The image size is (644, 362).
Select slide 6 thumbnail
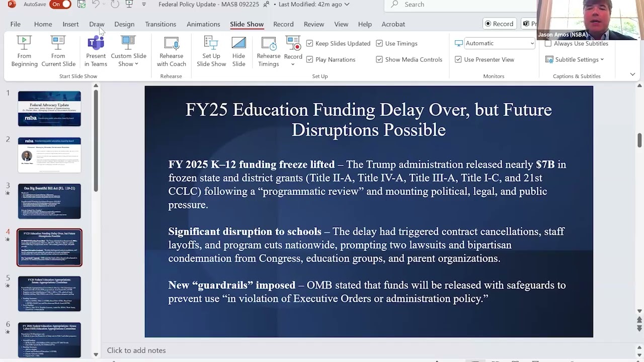[49, 340]
